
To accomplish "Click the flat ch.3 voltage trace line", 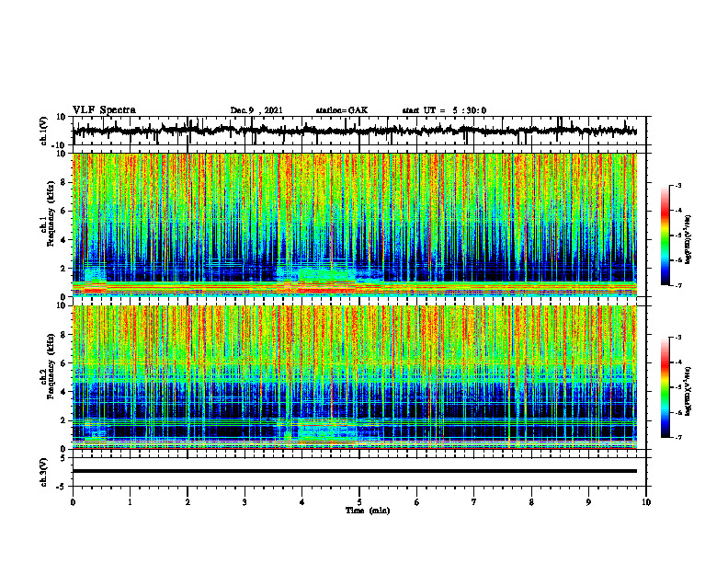I will tap(354, 471).
